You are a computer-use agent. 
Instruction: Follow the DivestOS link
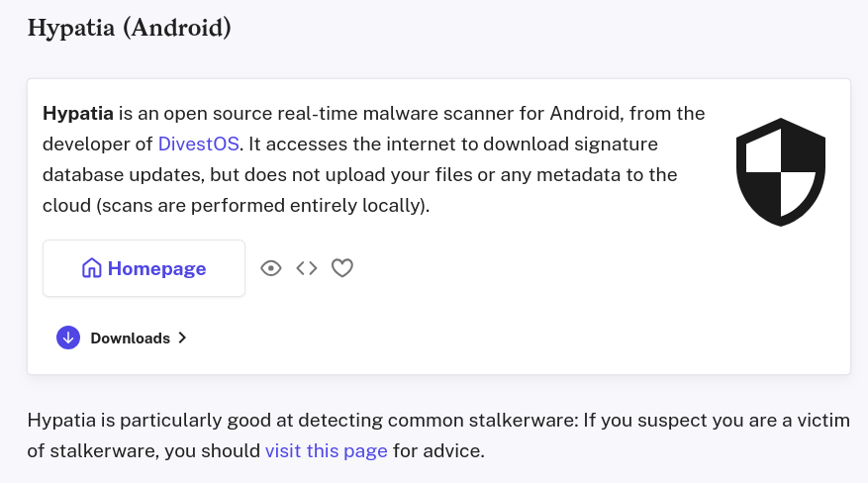pos(198,144)
